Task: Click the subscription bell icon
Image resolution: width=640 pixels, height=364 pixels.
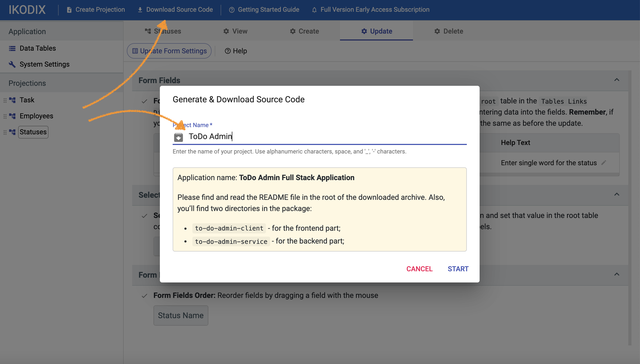Action: pyautogui.click(x=314, y=10)
